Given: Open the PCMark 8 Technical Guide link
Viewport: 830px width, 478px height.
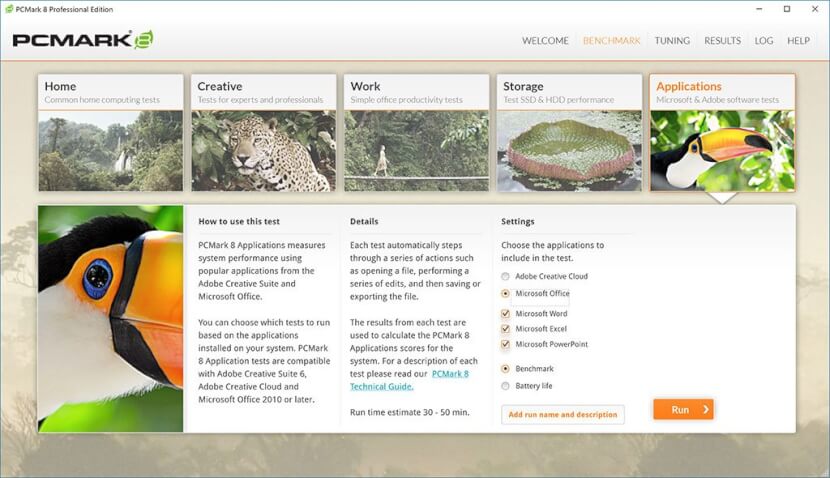Looking at the screenshot, I should click(409, 380).
